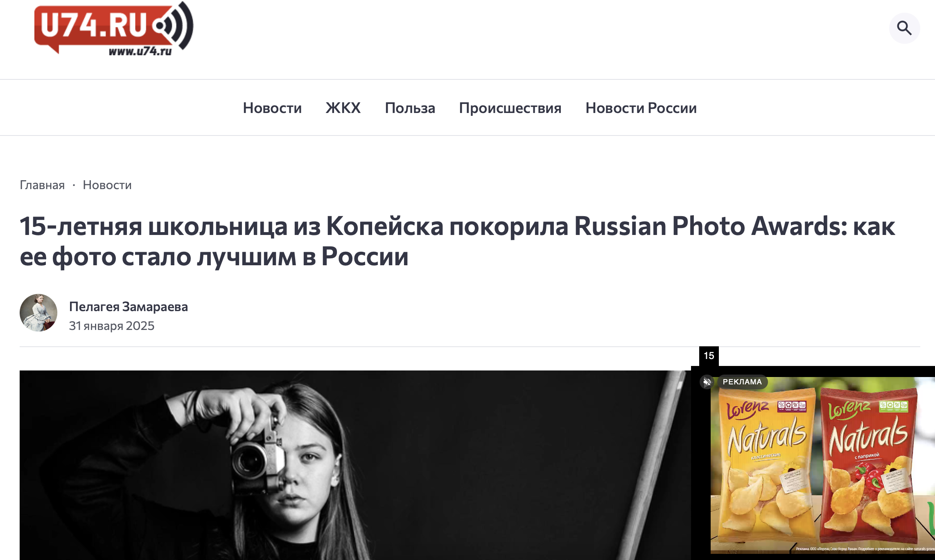This screenshot has height=560, width=935.
Task: Click the black-and-white photographer main image
Action: coord(355,465)
